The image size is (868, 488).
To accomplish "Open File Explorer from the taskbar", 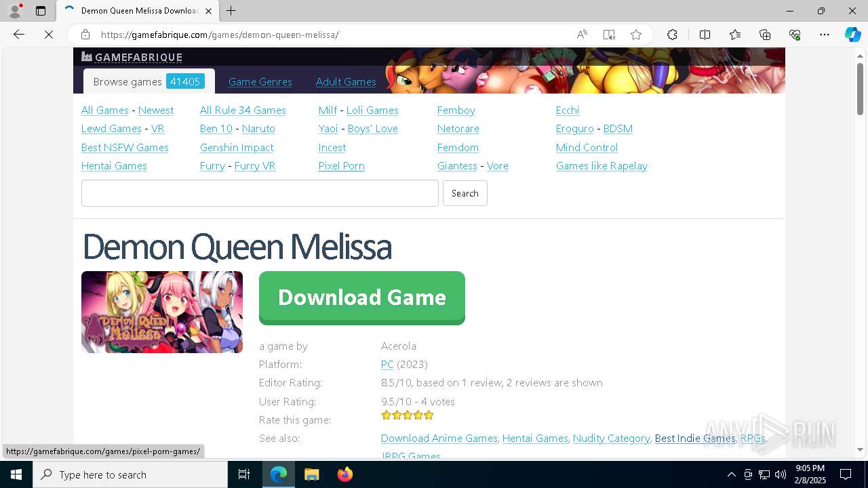I will (x=311, y=474).
